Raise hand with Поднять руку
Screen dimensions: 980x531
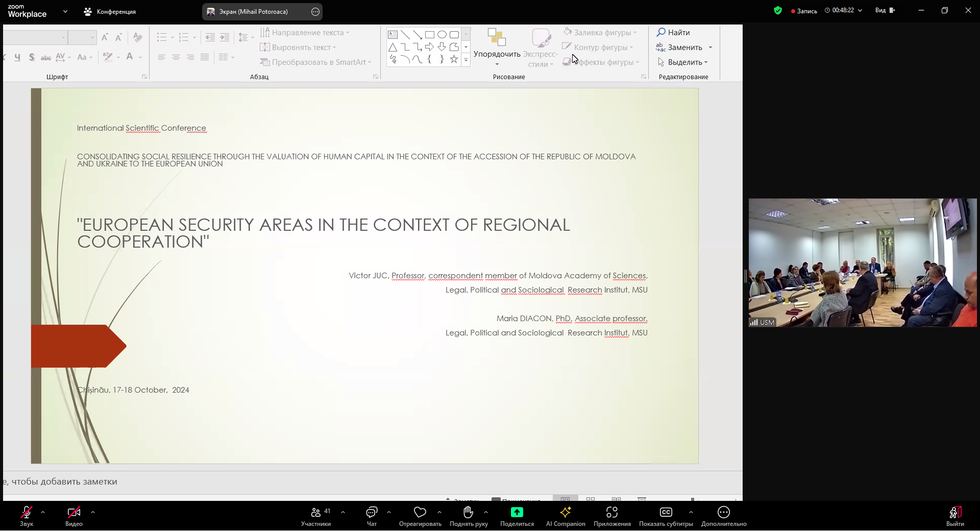469,516
